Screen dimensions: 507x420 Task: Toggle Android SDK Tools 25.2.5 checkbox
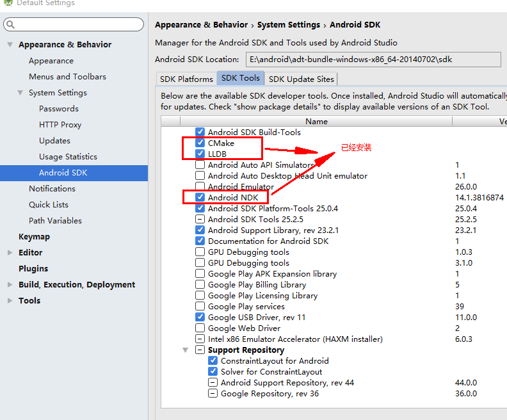coord(200,219)
